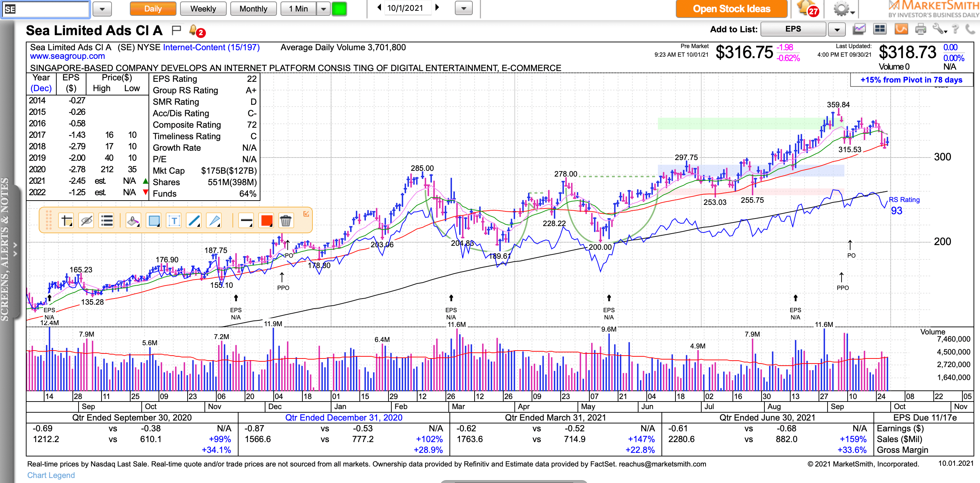Screen dimensions: 980x483
Task: Click the Mkt Cap $175B($127B) value
Action: (x=229, y=171)
